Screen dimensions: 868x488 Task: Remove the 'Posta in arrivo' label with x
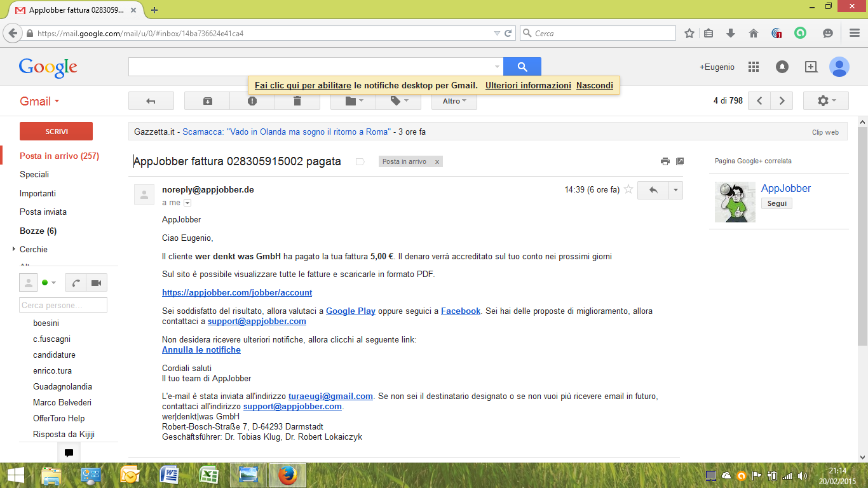pos(437,161)
